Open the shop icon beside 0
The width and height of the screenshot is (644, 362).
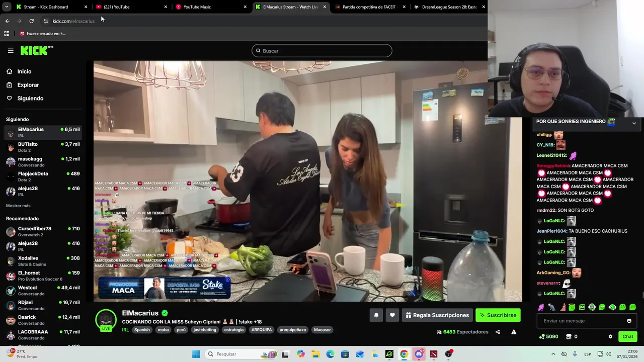pyautogui.click(x=569, y=336)
